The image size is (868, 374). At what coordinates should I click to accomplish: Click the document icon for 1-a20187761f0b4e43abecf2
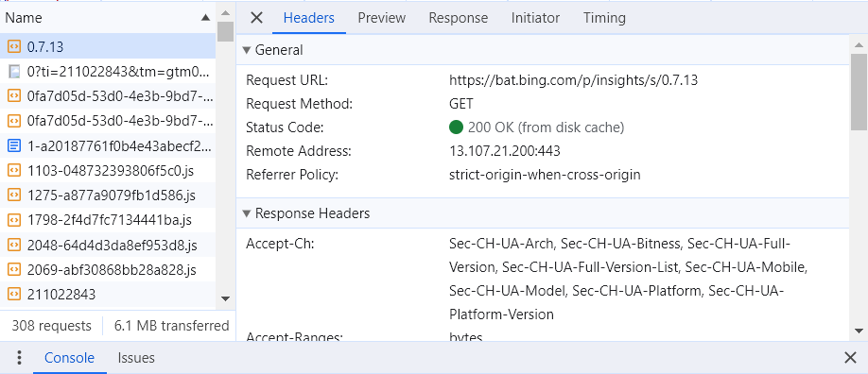[14, 146]
